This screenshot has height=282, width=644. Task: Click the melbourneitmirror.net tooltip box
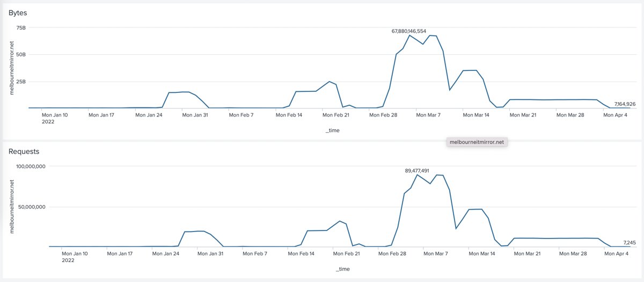tap(477, 142)
